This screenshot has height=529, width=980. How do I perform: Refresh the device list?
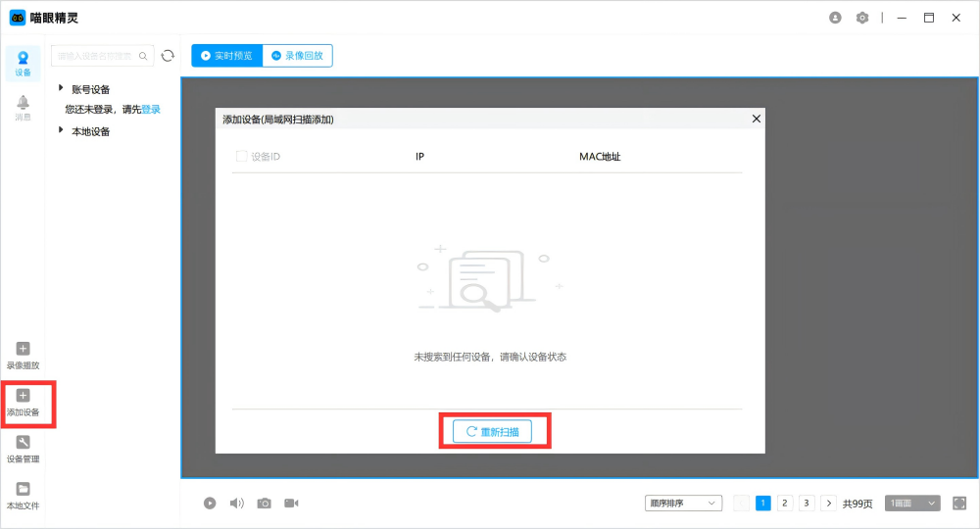168,56
